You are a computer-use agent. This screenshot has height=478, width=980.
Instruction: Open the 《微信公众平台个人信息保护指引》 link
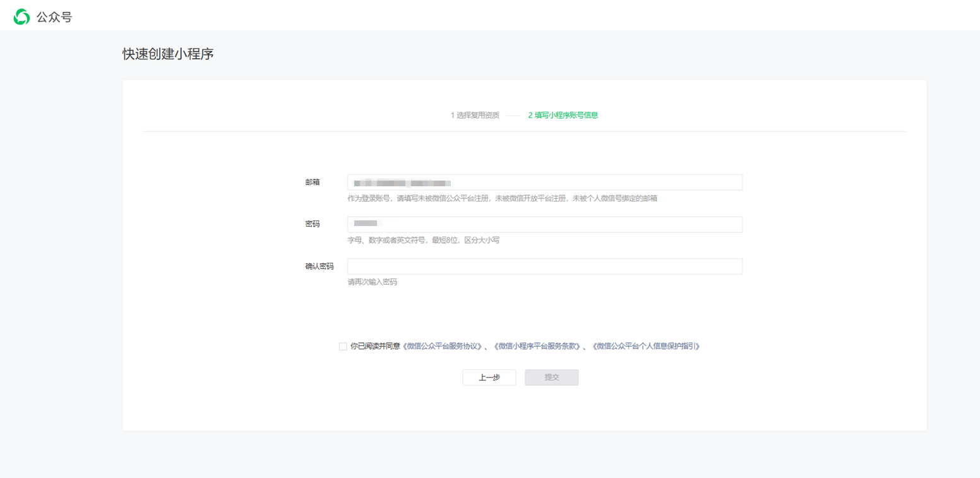pyautogui.click(x=645, y=346)
